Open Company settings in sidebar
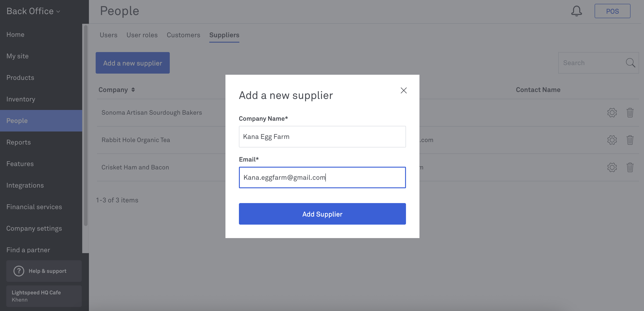 pos(41,228)
